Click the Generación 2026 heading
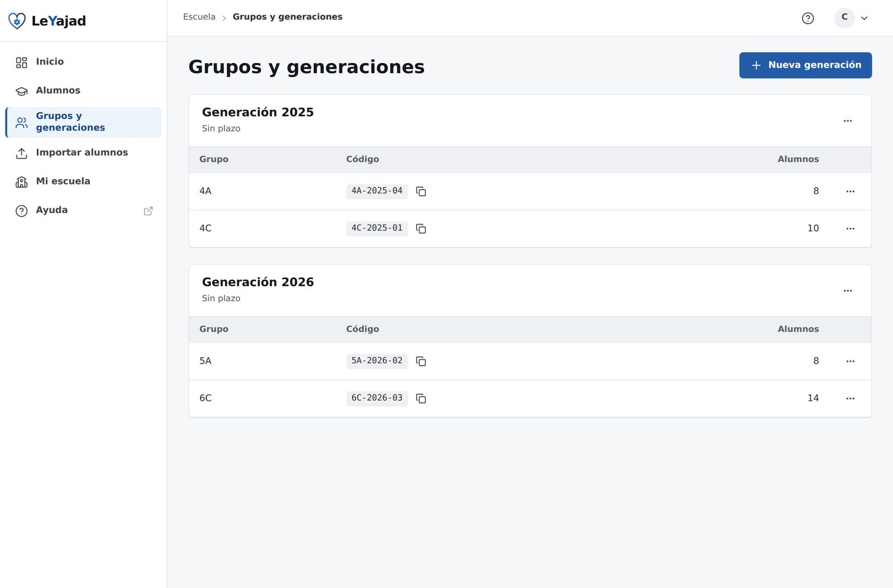Viewport: 893px width, 588px height. [x=258, y=282]
